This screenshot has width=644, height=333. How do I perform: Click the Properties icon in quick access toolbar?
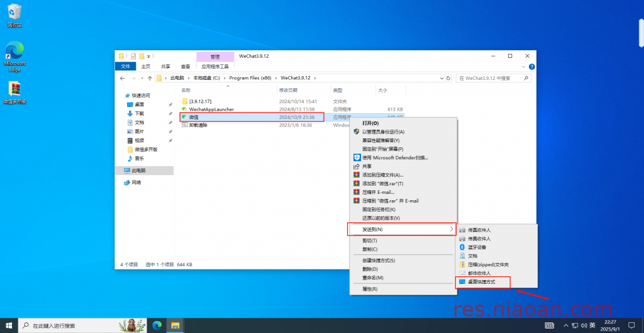coord(133,56)
